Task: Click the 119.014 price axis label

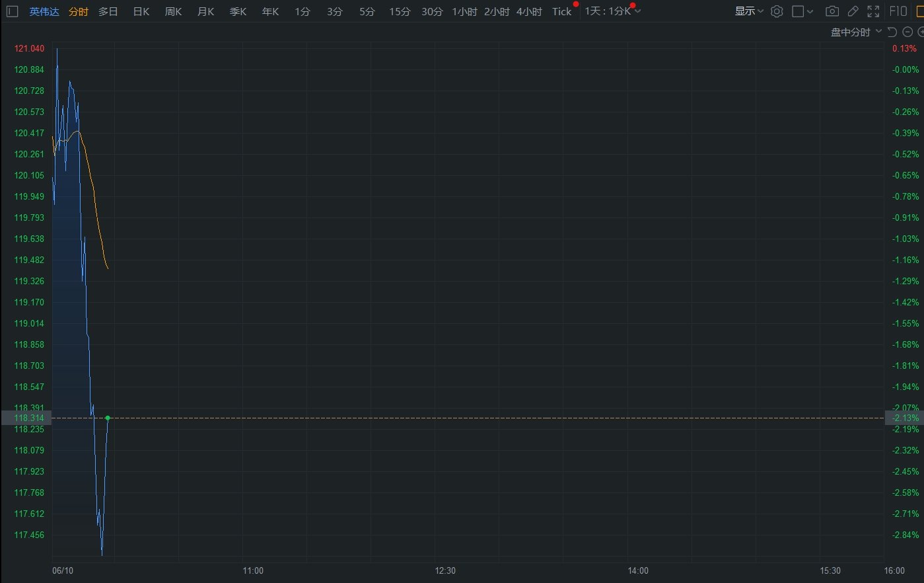Action: tap(29, 323)
